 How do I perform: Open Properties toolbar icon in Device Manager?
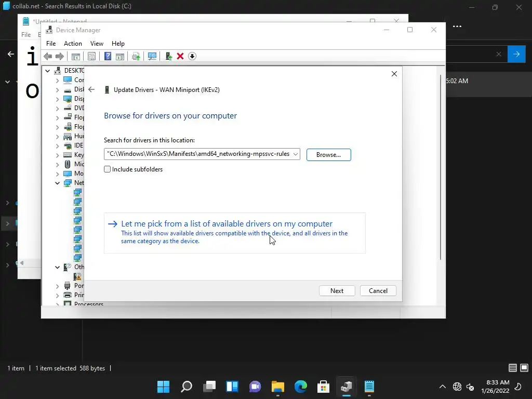click(91, 56)
